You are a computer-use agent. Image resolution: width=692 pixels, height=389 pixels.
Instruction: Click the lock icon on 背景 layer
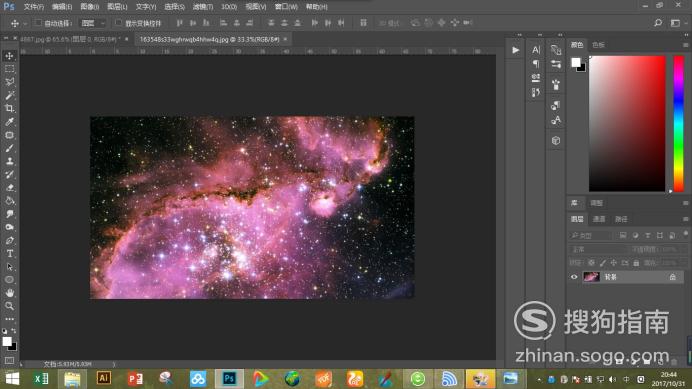coord(673,277)
